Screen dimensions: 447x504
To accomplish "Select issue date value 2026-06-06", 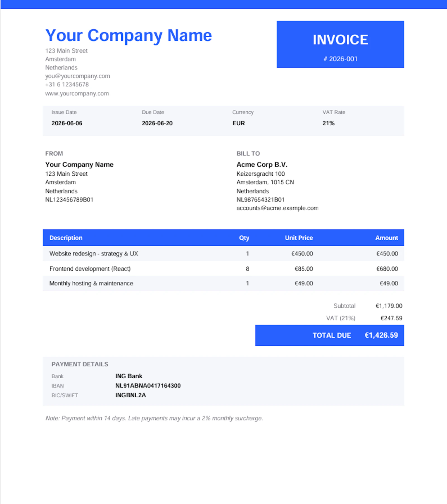I will 67,123.
